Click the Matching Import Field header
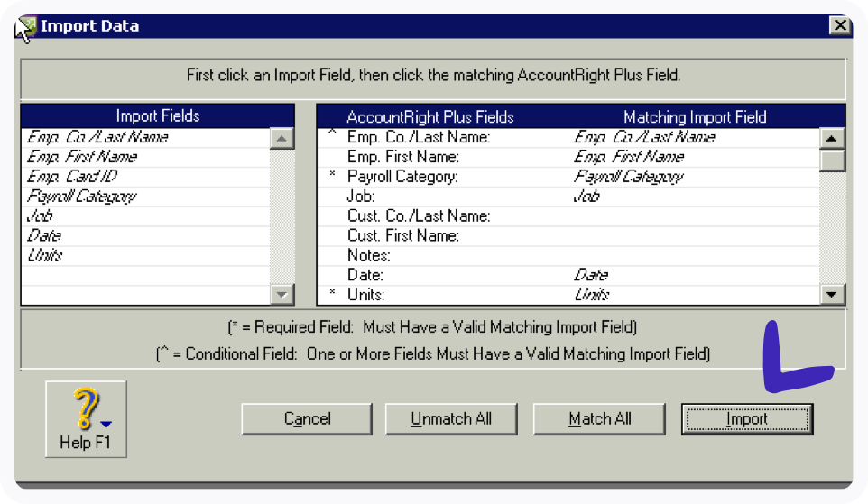Screen dimensions: 868x504 click(x=695, y=116)
